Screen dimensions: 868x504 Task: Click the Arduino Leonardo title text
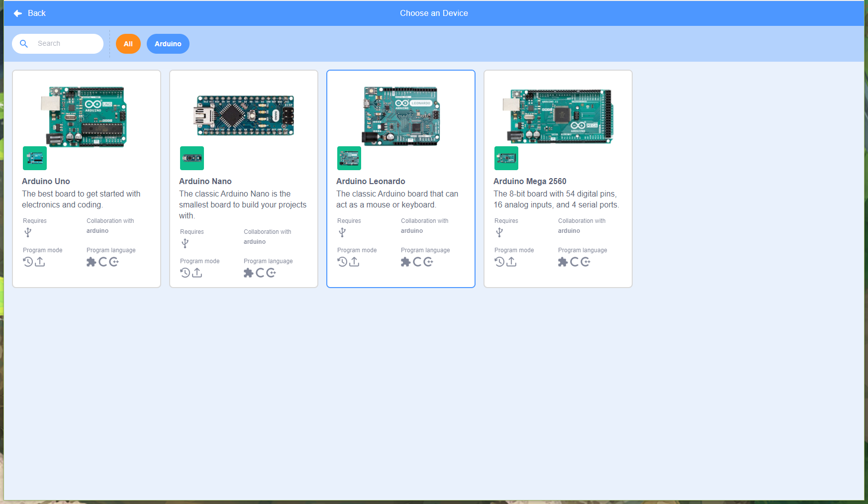371,181
